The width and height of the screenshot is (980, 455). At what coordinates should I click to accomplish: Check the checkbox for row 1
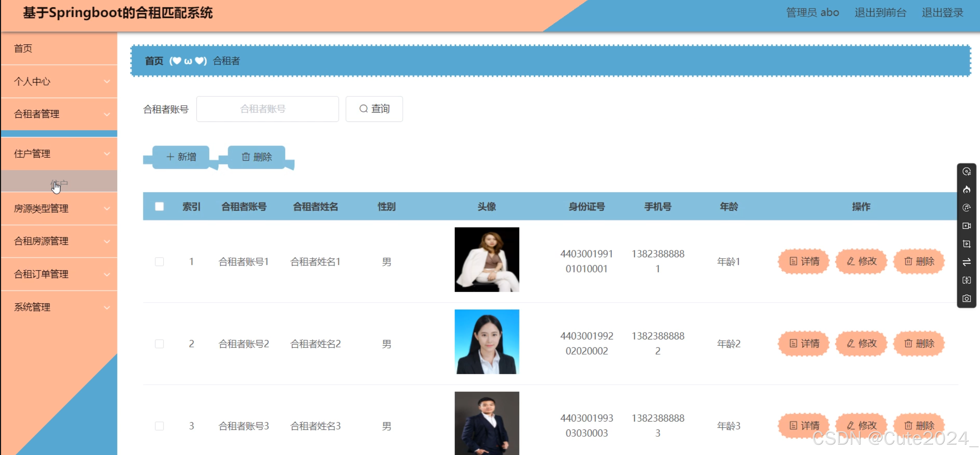click(x=159, y=262)
